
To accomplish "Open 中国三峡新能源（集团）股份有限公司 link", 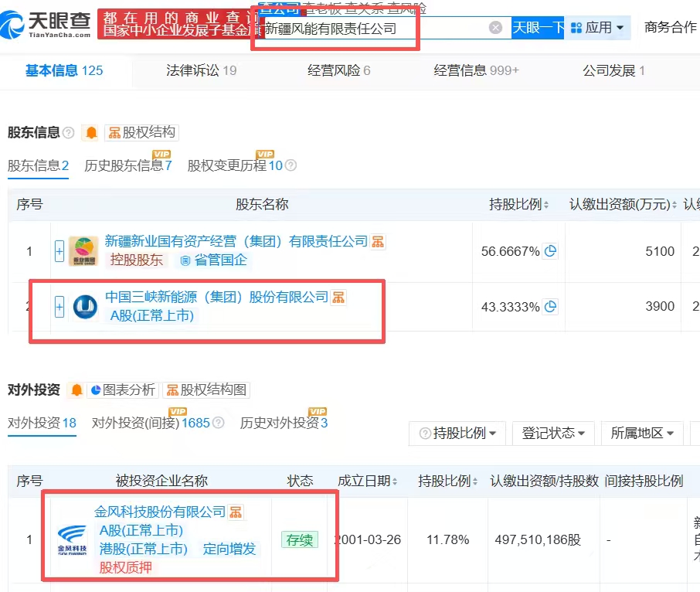I will pos(216,297).
